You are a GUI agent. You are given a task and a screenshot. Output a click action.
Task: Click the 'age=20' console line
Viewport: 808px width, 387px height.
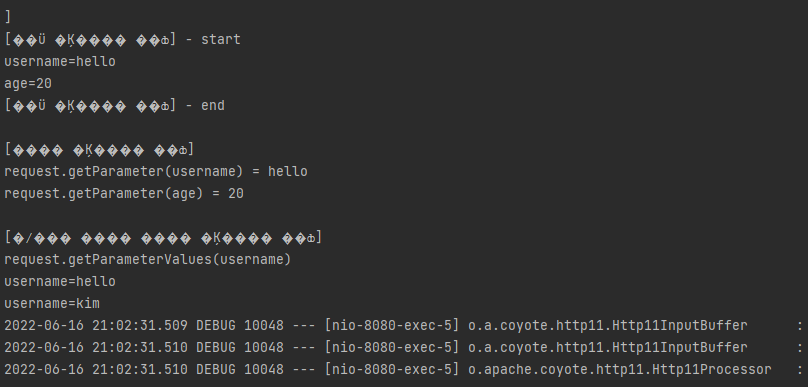pos(28,83)
